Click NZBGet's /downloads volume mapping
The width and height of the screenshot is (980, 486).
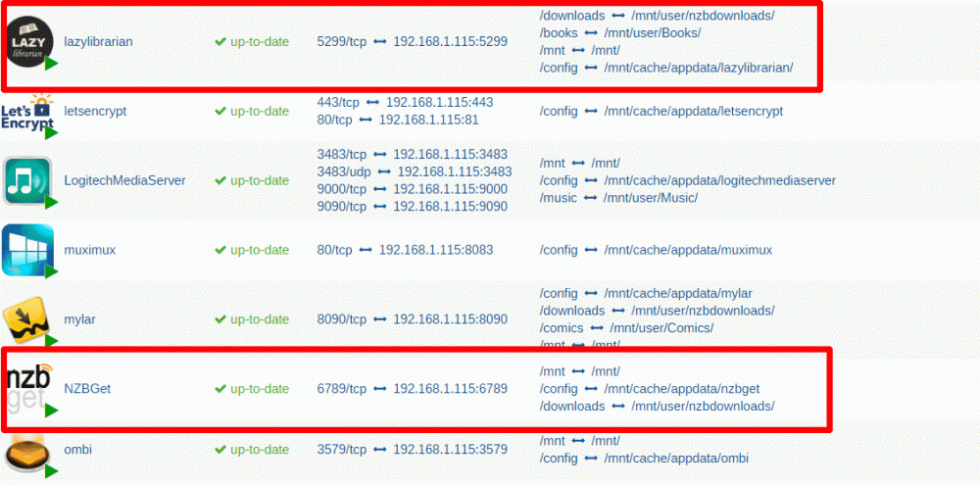[x=657, y=406]
